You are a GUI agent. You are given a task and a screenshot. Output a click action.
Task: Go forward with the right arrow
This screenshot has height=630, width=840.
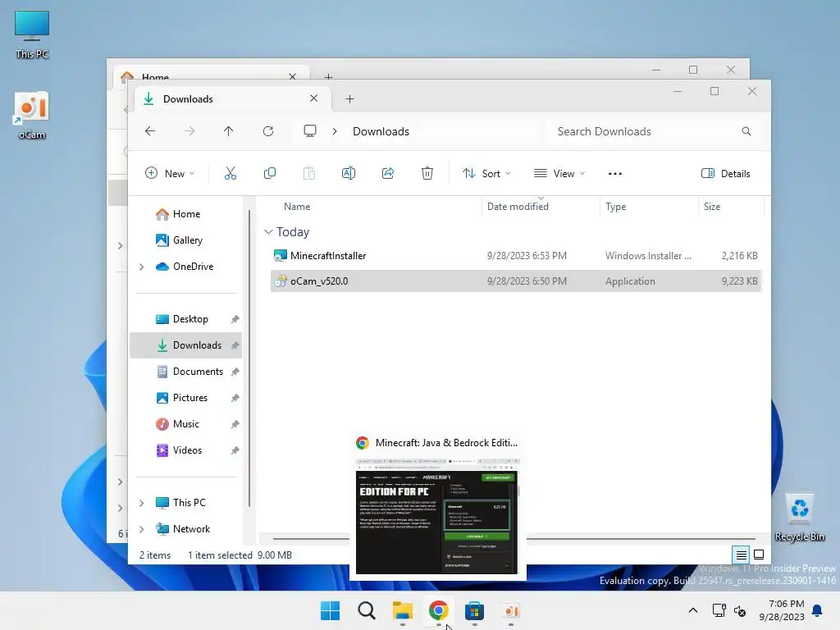189,131
